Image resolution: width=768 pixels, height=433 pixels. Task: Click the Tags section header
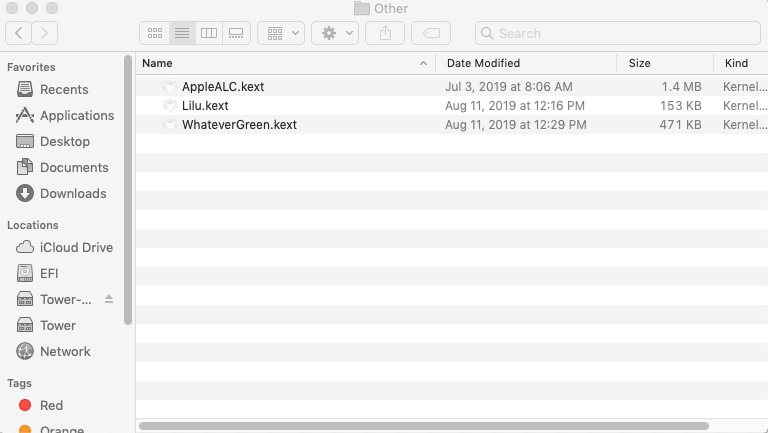pos(19,383)
